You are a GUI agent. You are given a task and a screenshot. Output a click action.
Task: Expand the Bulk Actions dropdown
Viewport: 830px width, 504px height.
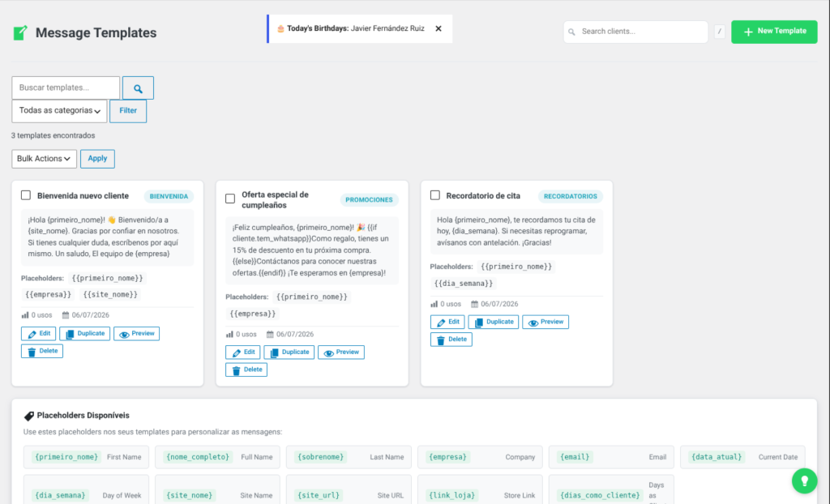44,159
